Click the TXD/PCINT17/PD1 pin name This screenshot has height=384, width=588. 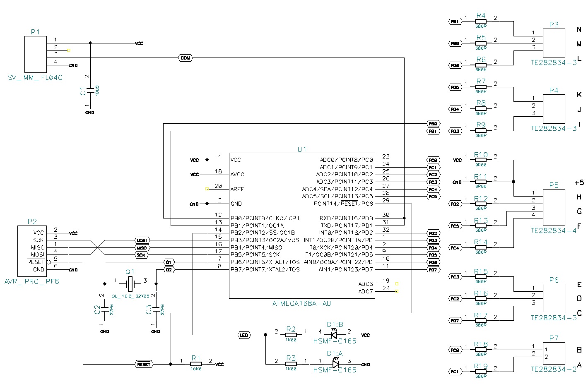pyautogui.click(x=346, y=226)
